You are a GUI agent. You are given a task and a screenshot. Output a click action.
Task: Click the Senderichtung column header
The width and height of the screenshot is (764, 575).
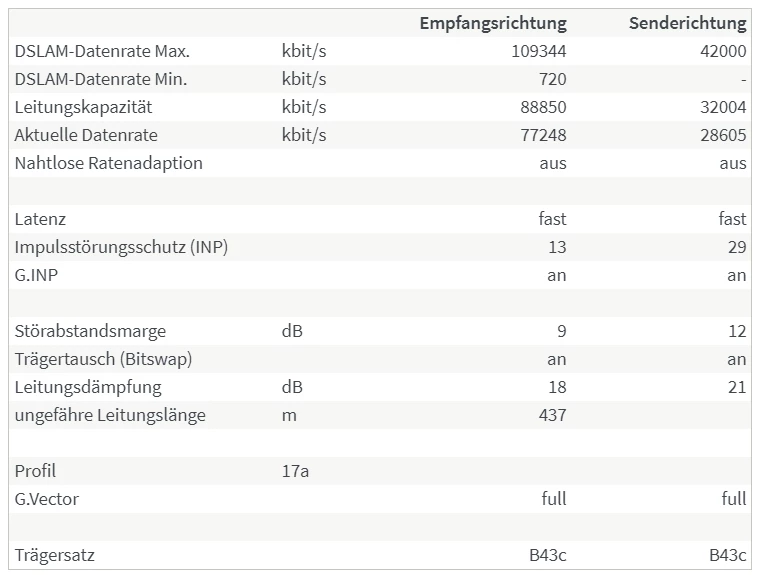[x=687, y=23]
